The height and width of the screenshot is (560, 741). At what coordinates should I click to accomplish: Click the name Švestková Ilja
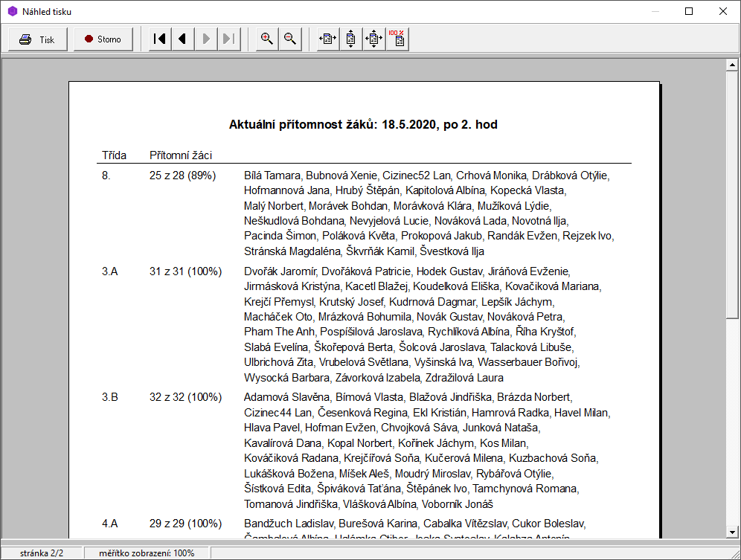click(452, 251)
